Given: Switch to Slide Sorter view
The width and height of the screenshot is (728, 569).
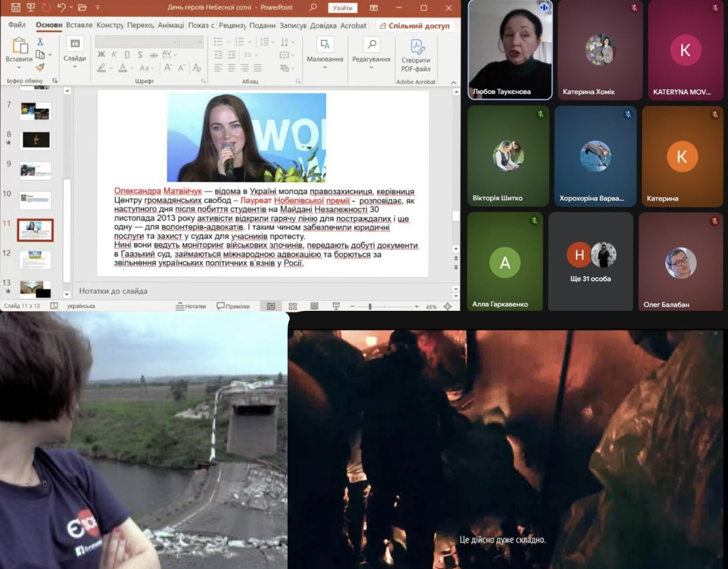Looking at the screenshot, I should pyautogui.click(x=293, y=306).
